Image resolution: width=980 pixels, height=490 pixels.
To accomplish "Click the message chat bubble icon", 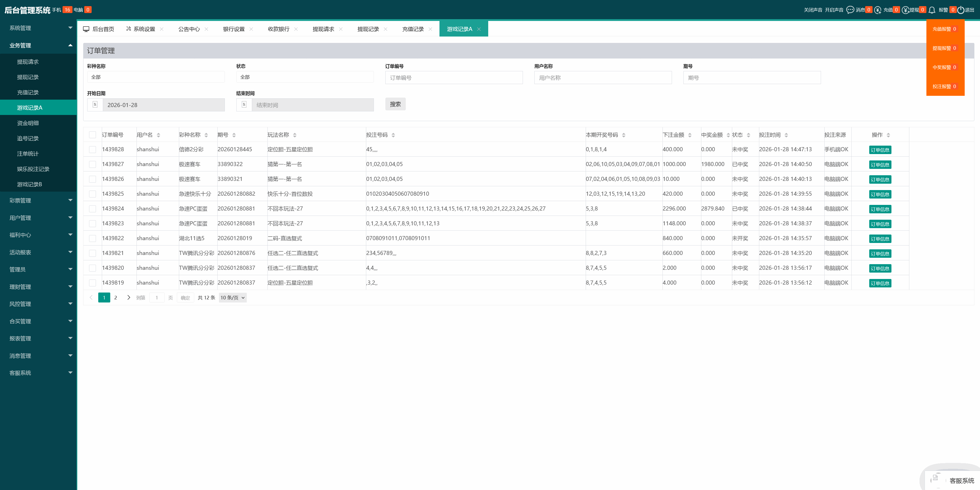I will pos(850,10).
